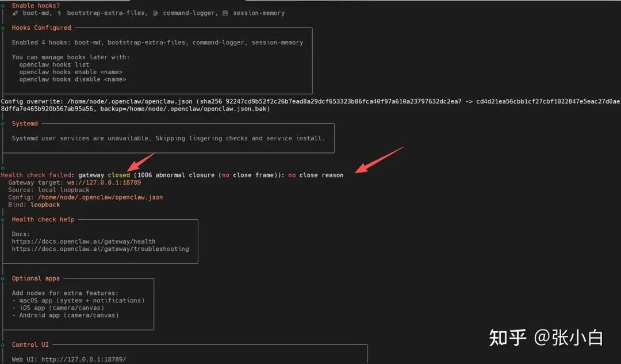The height and width of the screenshot is (364, 621).
Task: Select the 'openclaw hooks disable <name>' command
Action: point(72,79)
